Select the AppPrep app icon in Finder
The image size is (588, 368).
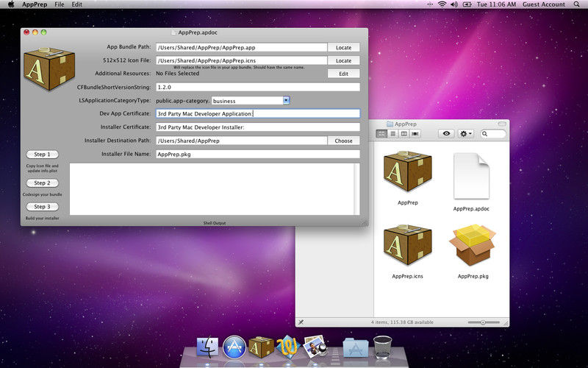408,171
